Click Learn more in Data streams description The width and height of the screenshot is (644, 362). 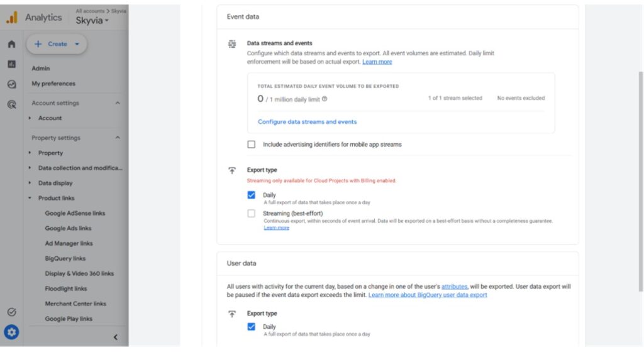[x=377, y=62]
